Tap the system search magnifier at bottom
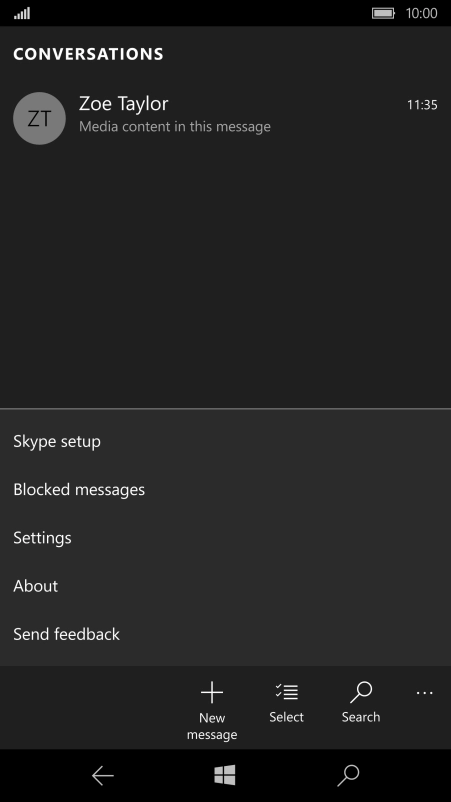This screenshot has height=802, width=451. pos(348,776)
